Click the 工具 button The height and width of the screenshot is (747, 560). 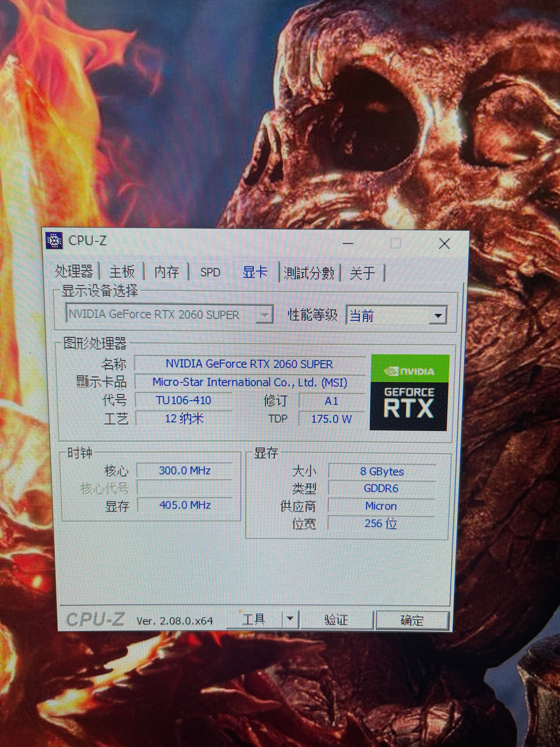coord(254,619)
